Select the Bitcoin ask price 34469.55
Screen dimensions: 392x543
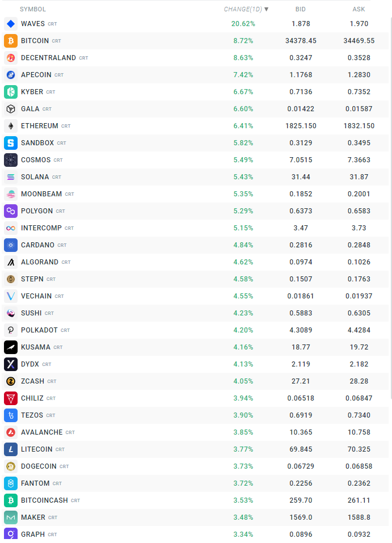[x=359, y=41]
